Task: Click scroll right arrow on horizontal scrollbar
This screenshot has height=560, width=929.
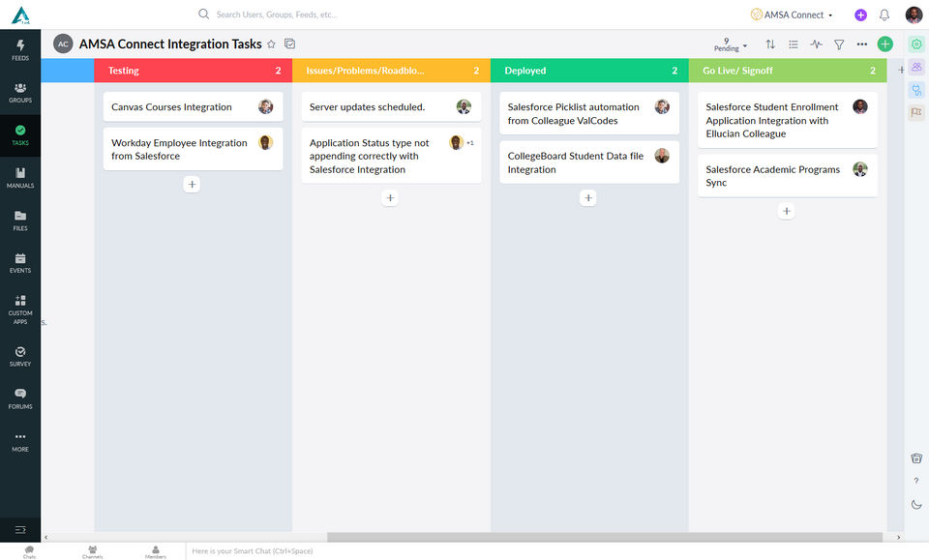Action: (898, 537)
